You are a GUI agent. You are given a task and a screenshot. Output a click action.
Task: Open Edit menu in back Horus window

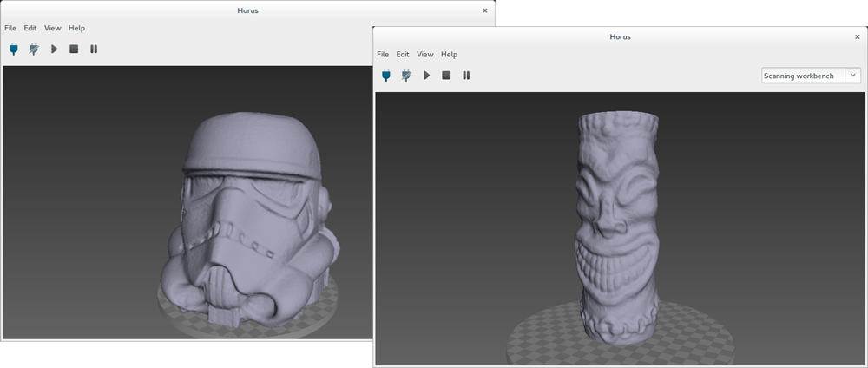pyautogui.click(x=30, y=28)
